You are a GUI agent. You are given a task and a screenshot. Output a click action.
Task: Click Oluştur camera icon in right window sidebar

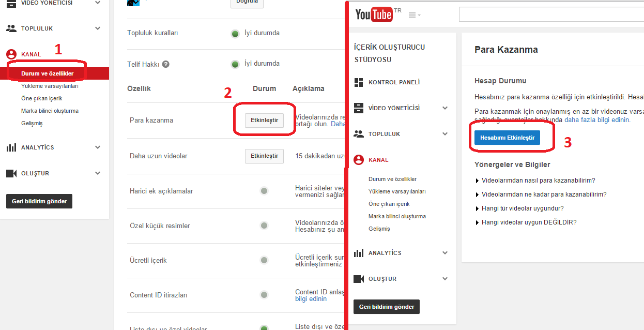[359, 279]
